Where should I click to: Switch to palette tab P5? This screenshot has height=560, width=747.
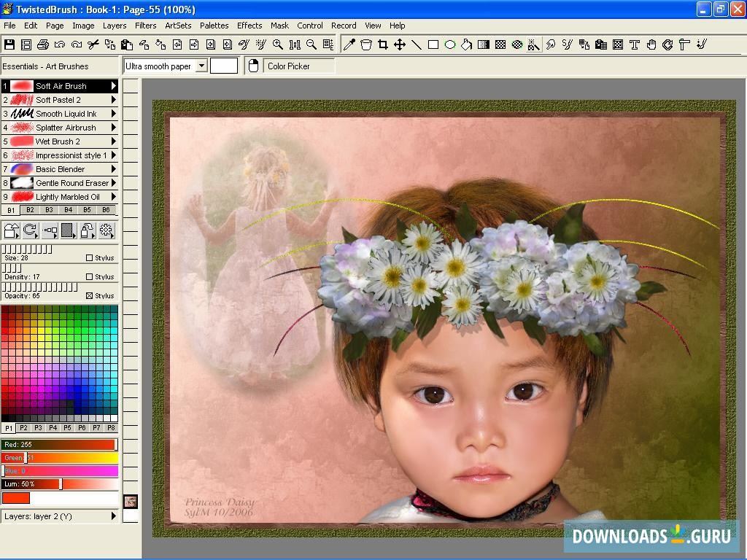[x=67, y=427]
